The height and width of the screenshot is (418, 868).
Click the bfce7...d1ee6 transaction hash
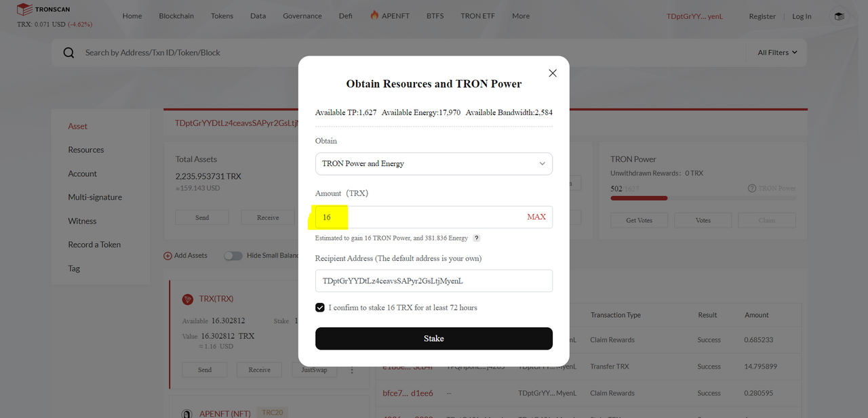[x=408, y=393]
